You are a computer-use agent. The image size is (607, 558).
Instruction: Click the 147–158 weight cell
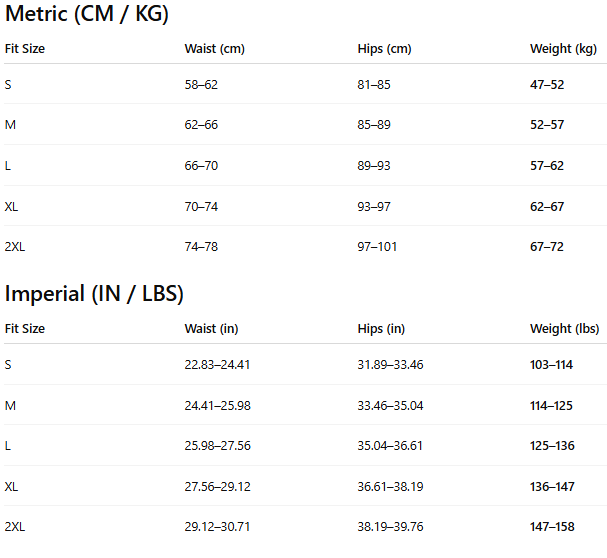[551, 526]
